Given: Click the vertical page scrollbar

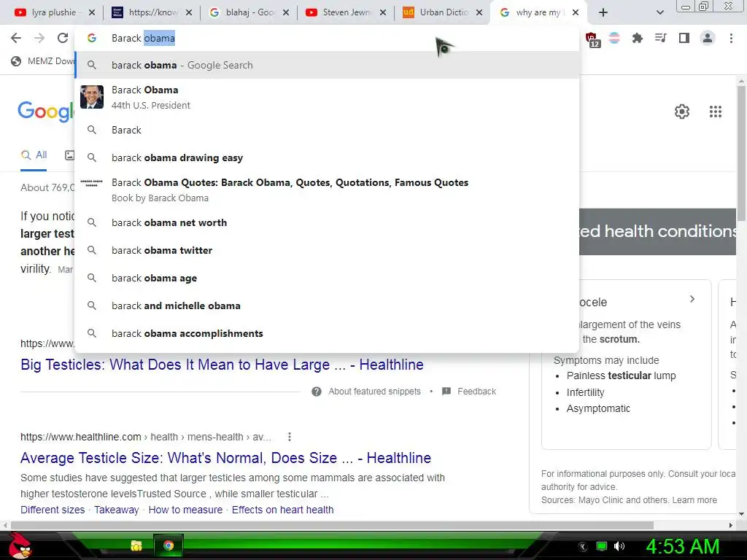Looking at the screenshot, I should (x=741, y=152).
